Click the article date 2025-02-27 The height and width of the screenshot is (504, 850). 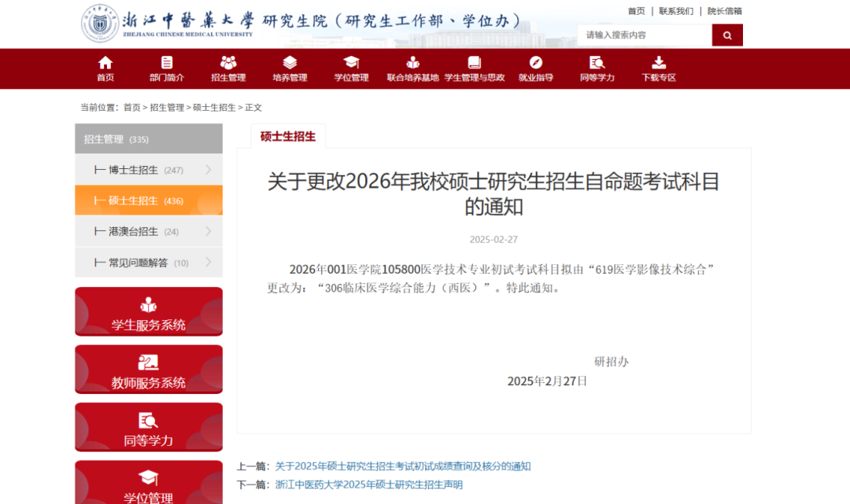493,239
